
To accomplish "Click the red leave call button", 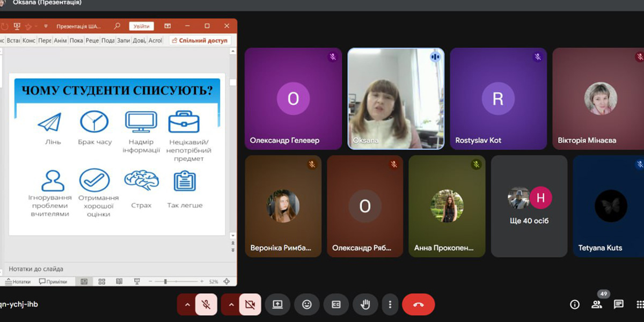I will (x=418, y=304).
